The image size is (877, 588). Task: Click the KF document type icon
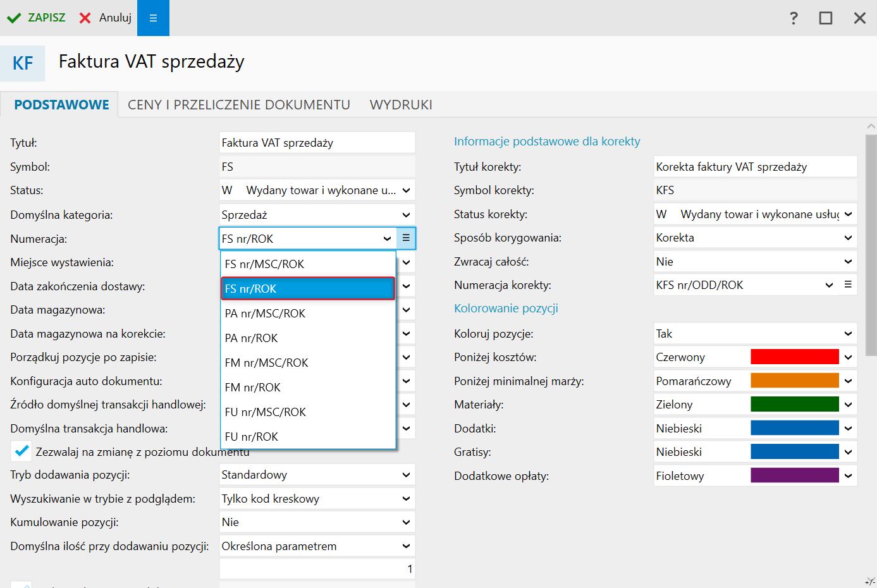click(x=23, y=63)
